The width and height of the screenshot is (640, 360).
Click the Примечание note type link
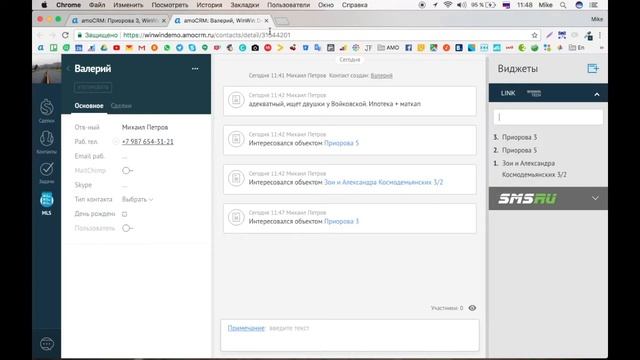(246, 328)
